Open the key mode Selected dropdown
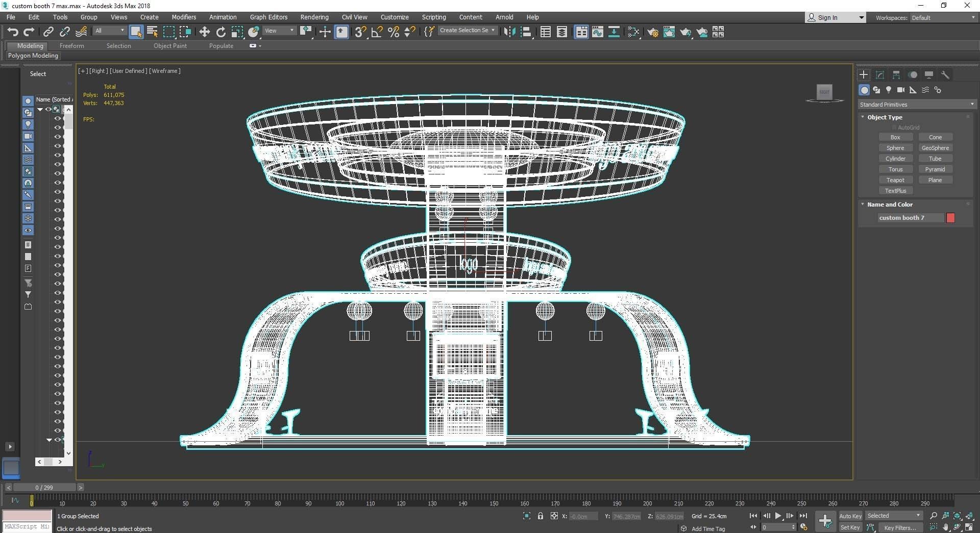 pos(894,516)
